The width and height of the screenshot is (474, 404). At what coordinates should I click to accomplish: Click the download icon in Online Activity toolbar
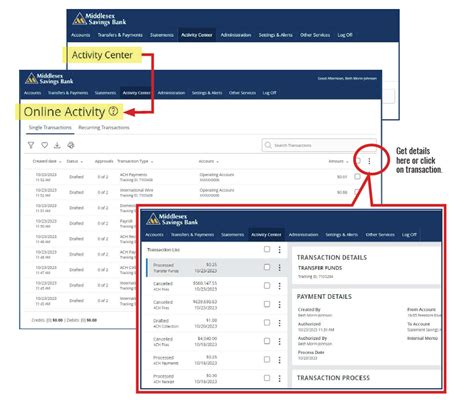(x=57, y=145)
